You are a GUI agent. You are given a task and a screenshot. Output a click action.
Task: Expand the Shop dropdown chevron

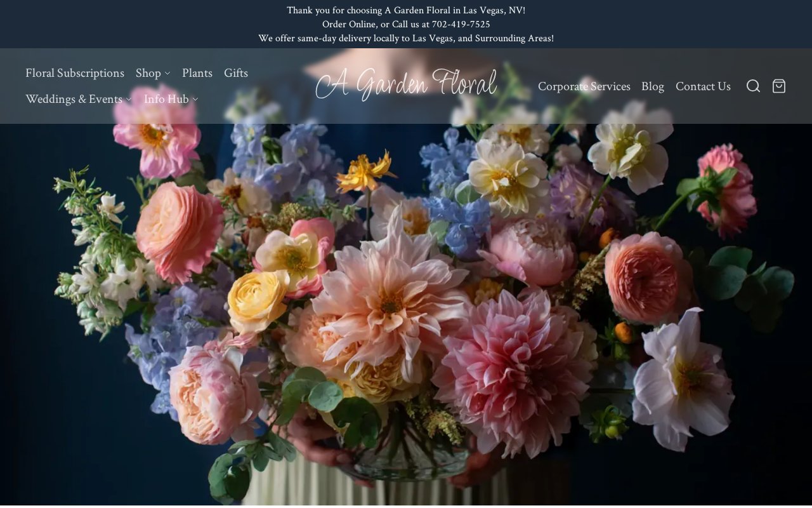[167, 74]
